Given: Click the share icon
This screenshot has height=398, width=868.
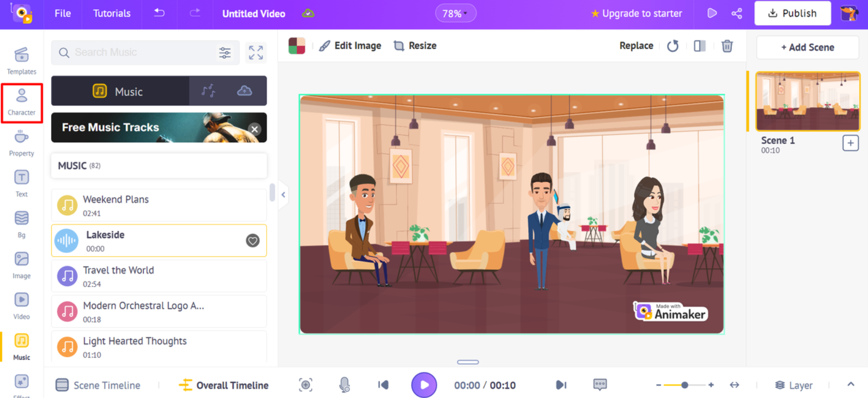Looking at the screenshot, I should tap(737, 13).
